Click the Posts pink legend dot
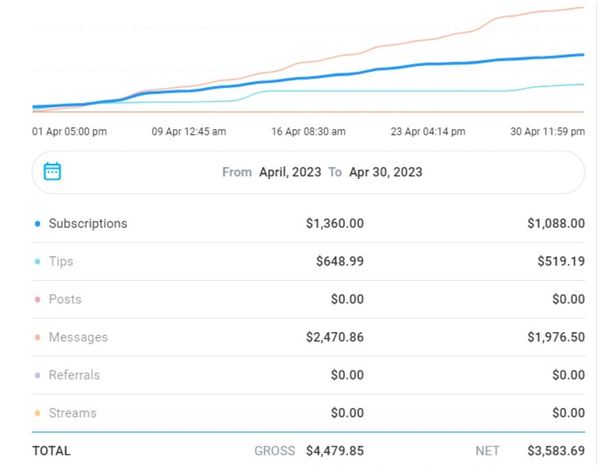This screenshot has height=465, width=600. (x=37, y=300)
